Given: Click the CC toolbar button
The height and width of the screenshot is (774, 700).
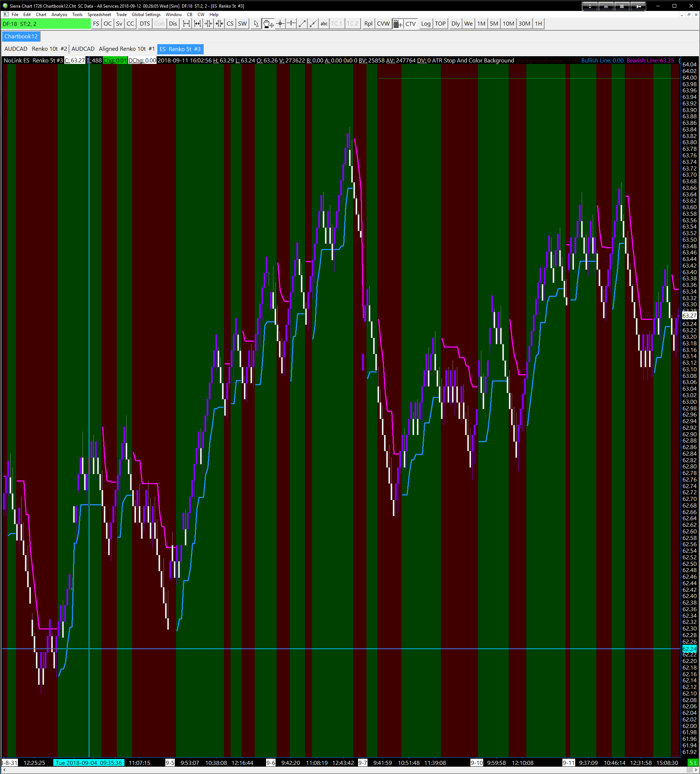Looking at the screenshot, I should pos(131,24).
